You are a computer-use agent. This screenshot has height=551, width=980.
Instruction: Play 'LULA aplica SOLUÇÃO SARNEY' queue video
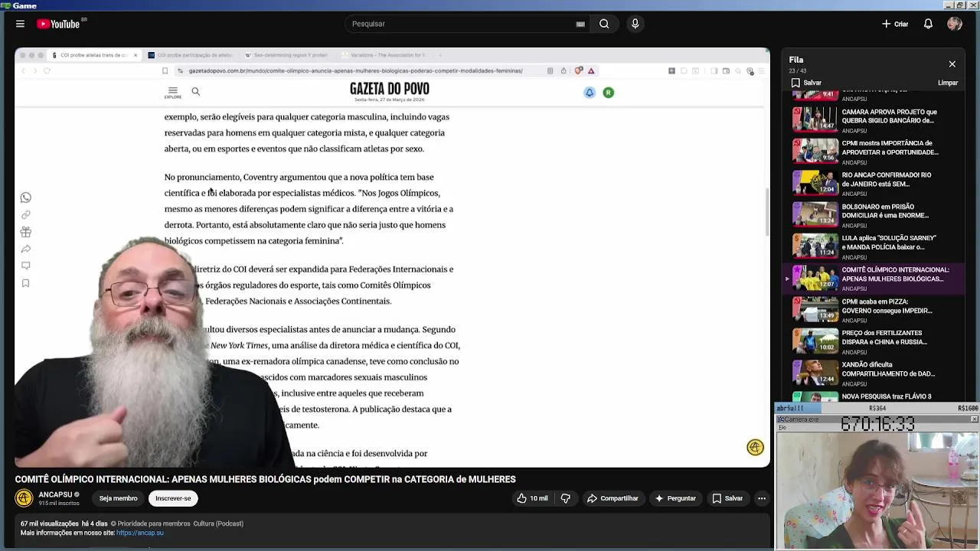[873, 246]
